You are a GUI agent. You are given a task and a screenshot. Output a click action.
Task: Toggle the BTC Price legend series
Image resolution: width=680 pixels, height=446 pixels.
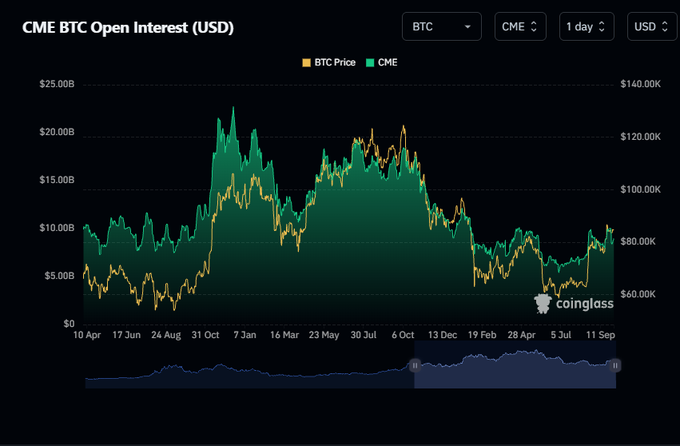pyautogui.click(x=329, y=62)
